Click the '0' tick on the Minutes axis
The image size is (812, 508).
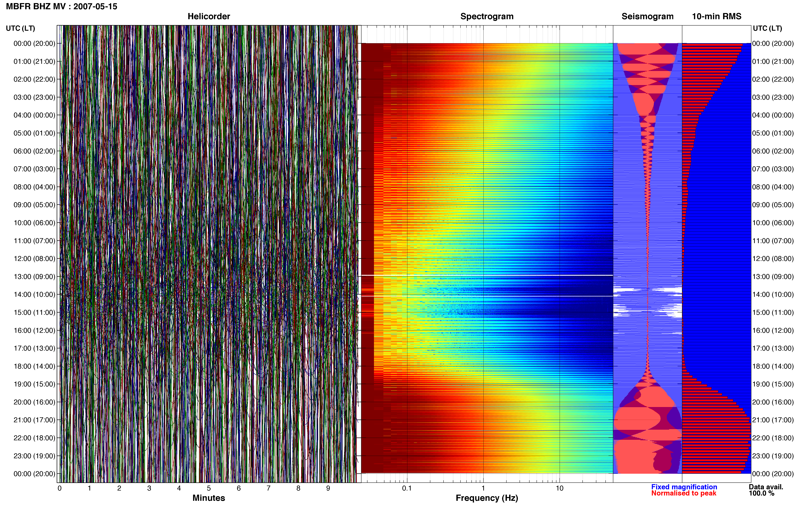[60, 488]
